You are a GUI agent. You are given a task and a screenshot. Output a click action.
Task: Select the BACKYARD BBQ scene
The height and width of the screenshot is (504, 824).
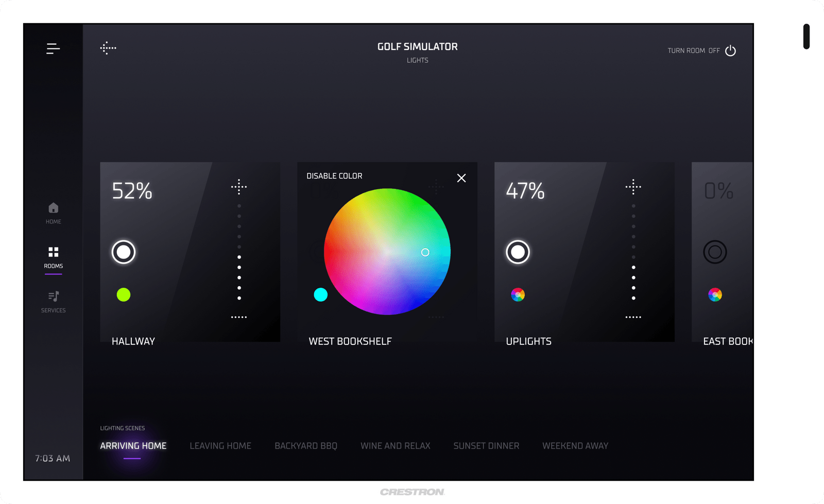pyautogui.click(x=306, y=446)
